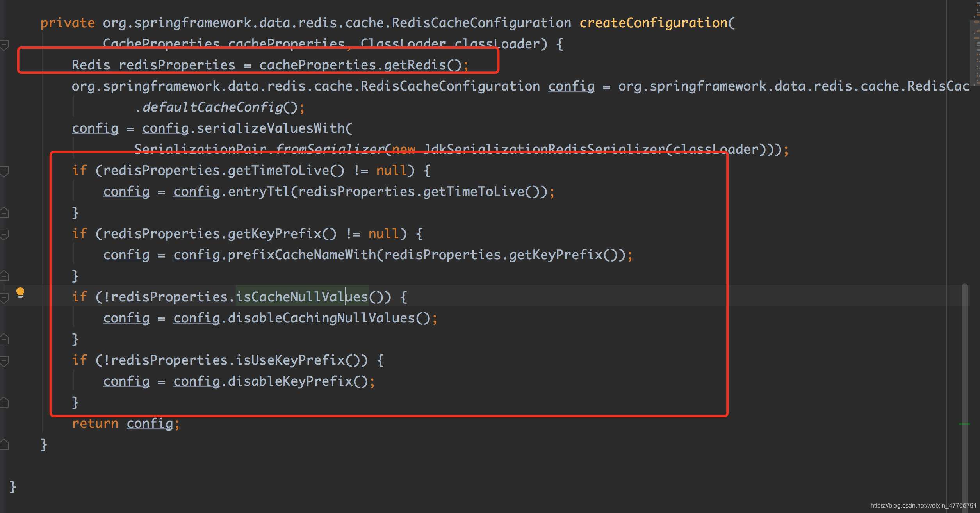Collapse the getTimeToLive if-block fold marker
The width and height of the screenshot is (980, 513).
pyautogui.click(x=4, y=171)
